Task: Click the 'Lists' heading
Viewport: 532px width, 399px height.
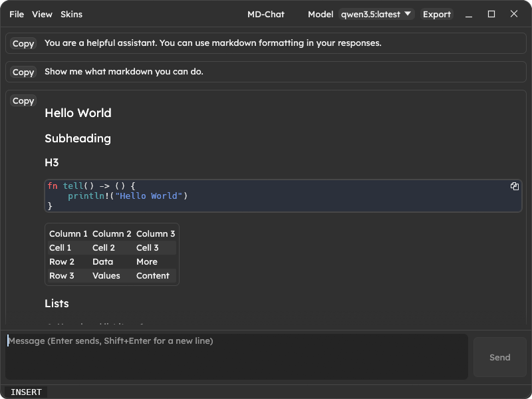Action: point(57,303)
